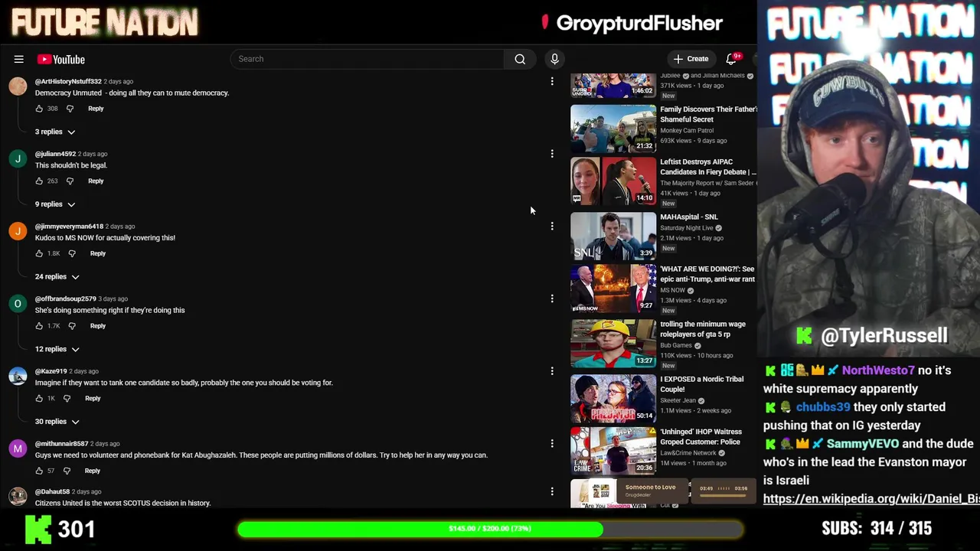Open @jimmyeveryman6418 channel link

click(x=69, y=227)
